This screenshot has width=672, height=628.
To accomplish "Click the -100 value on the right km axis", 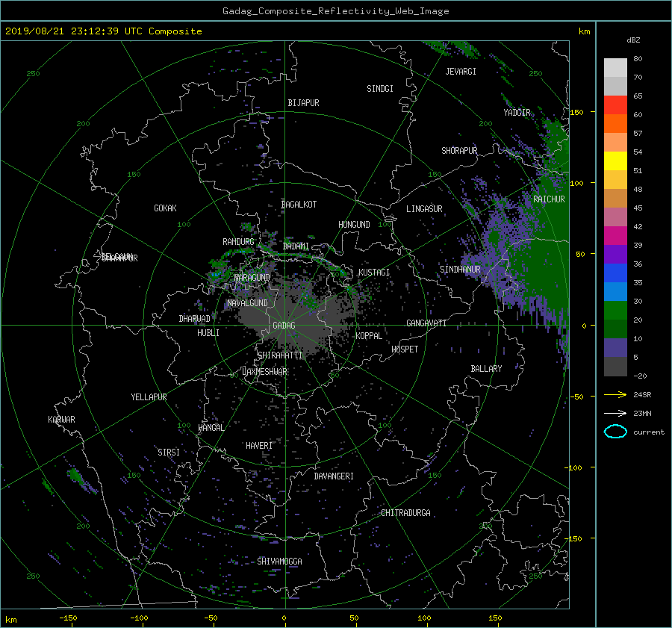I will [x=573, y=467].
